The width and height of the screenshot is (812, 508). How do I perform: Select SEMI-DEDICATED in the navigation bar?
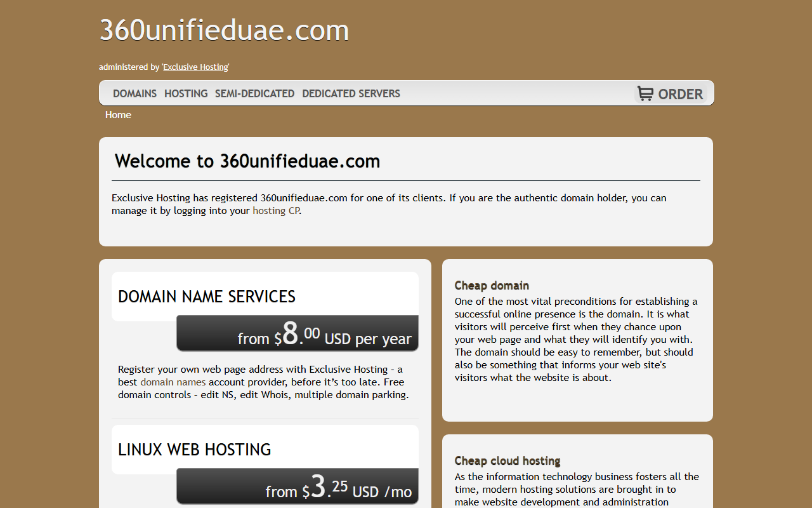tap(254, 93)
